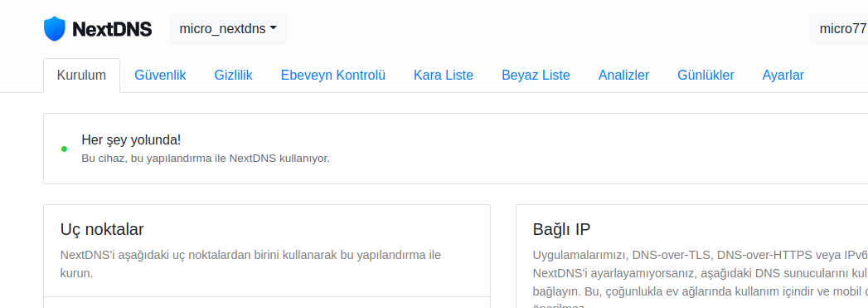
Task: Switch to the Beyaz Liste tab
Action: [536, 76]
